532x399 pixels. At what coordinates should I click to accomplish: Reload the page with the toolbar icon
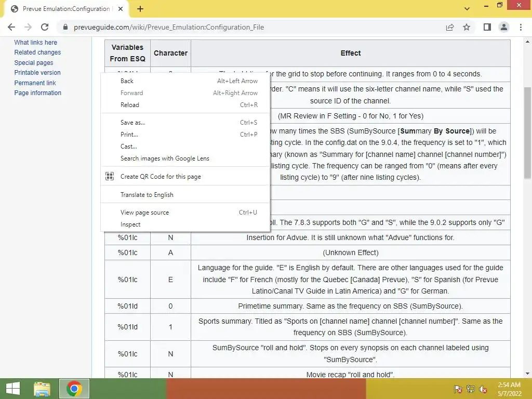point(45,27)
